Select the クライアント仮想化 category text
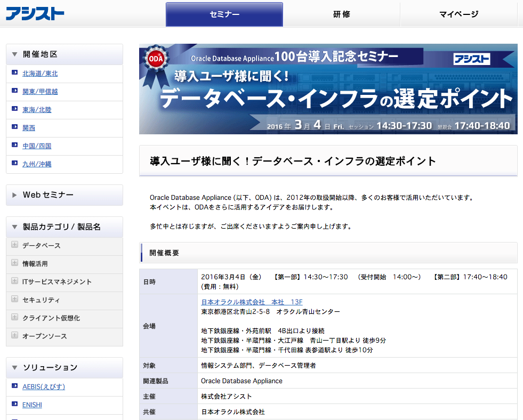This screenshot has height=420, width=523. [51, 318]
